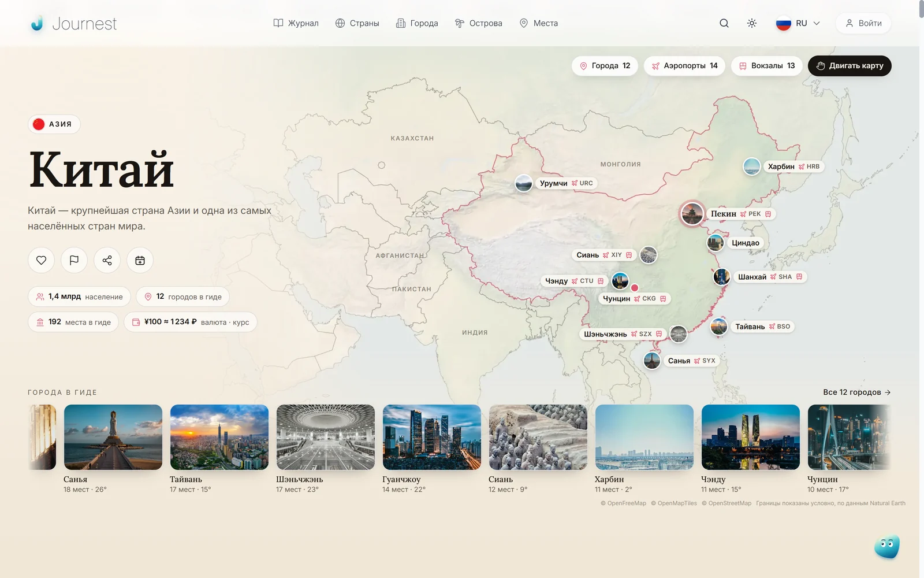Click Шэньчжэнь city photo on map
This screenshot has height=578, width=924.
pos(679,334)
